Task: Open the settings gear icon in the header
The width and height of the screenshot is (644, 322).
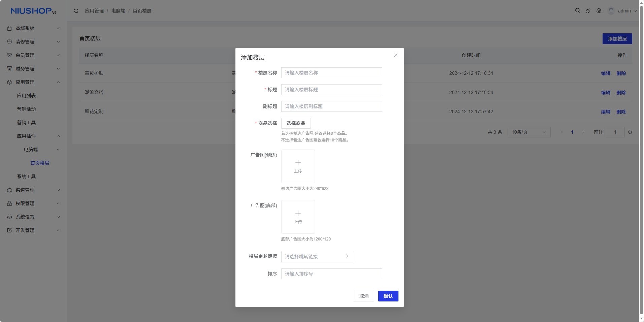Action: (599, 11)
